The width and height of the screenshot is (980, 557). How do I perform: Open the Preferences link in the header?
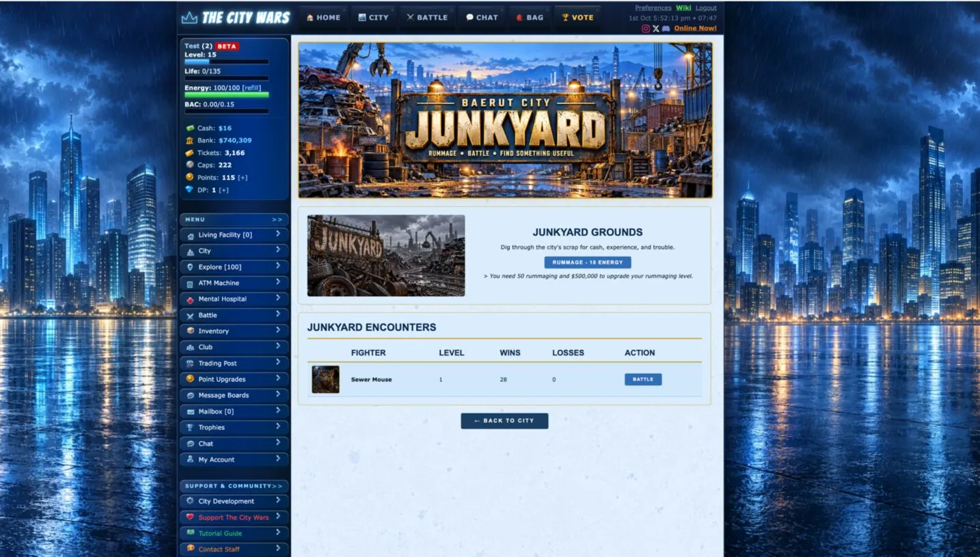(x=653, y=8)
